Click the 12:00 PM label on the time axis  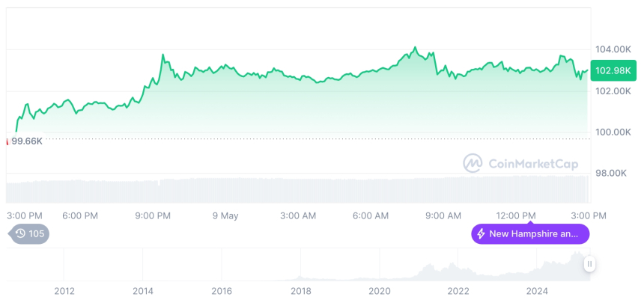(x=516, y=215)
